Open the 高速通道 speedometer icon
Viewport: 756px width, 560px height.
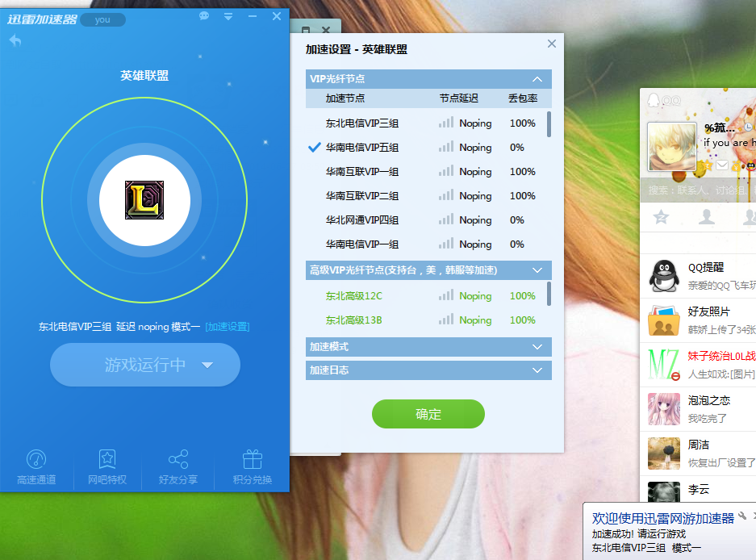[36, 459]
